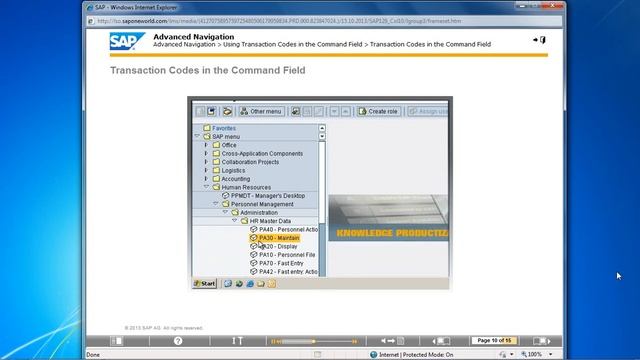Click the move down arrow toolbar icon
The image size is (640, 360).
click(334, 111)
